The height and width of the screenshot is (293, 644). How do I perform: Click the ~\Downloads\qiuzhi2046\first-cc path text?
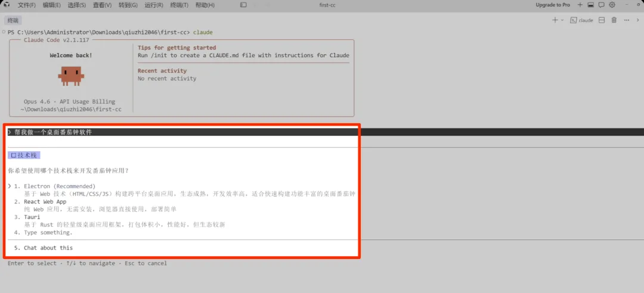point(71,110)
